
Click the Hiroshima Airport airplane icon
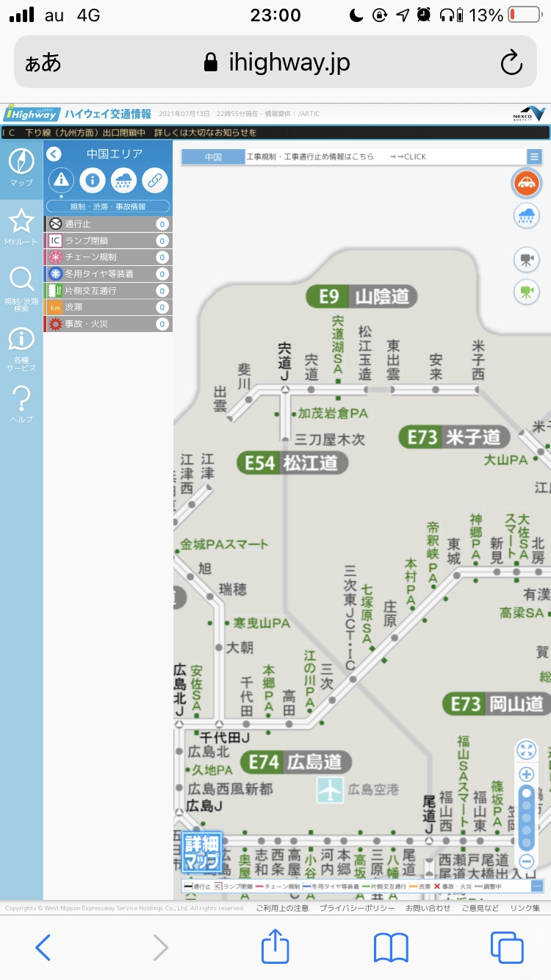click(x=331, y=789)
